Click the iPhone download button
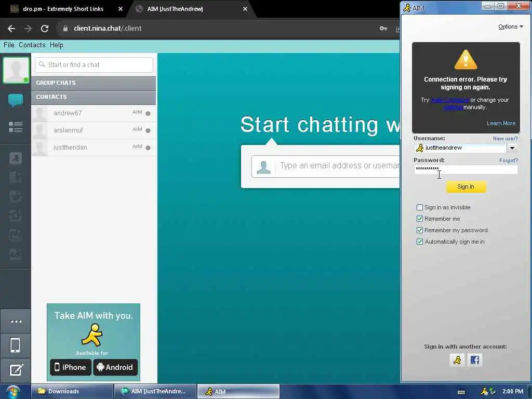 (x=71, y=367)
